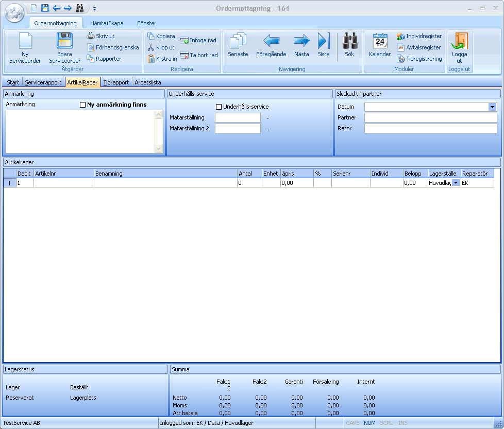Open Förhandsgranska print preview
Screen dimensions: 504x429
(113, 47)
